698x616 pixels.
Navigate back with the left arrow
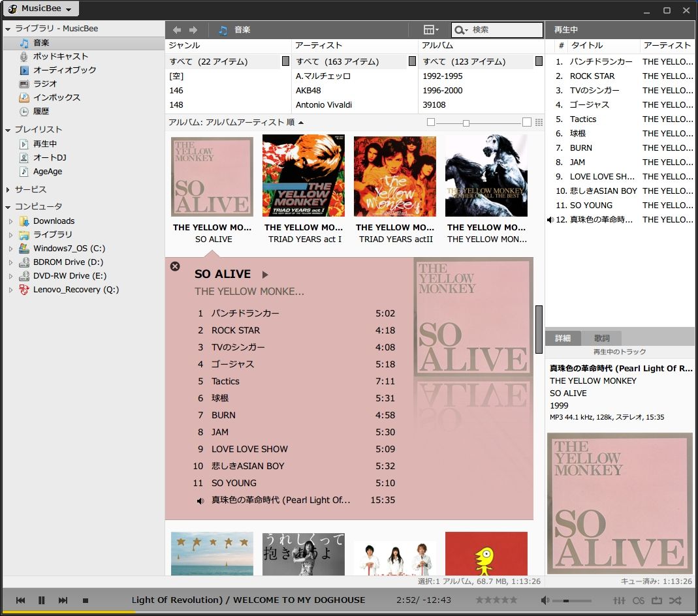[x=177, y=30]
